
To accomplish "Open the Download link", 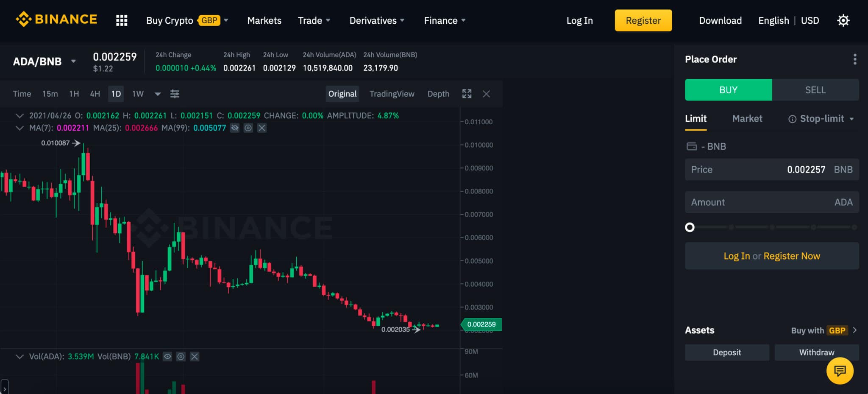I will (720, 20).
